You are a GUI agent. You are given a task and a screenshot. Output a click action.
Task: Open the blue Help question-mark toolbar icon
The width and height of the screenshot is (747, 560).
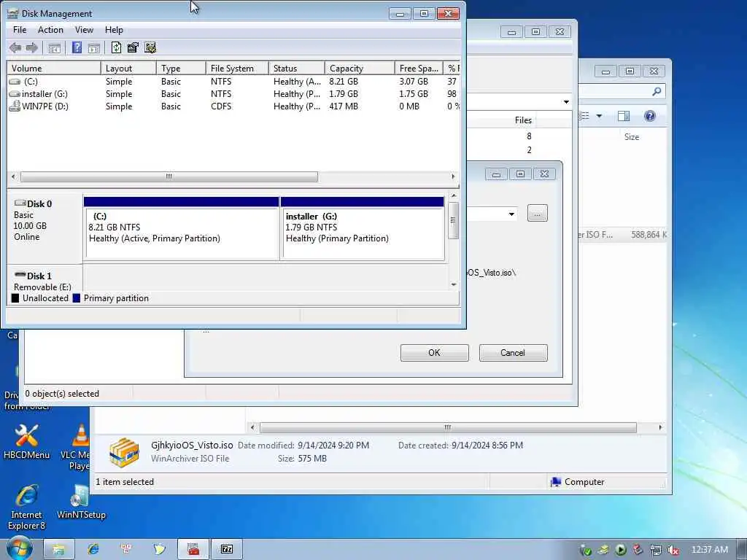pos(77,47)
